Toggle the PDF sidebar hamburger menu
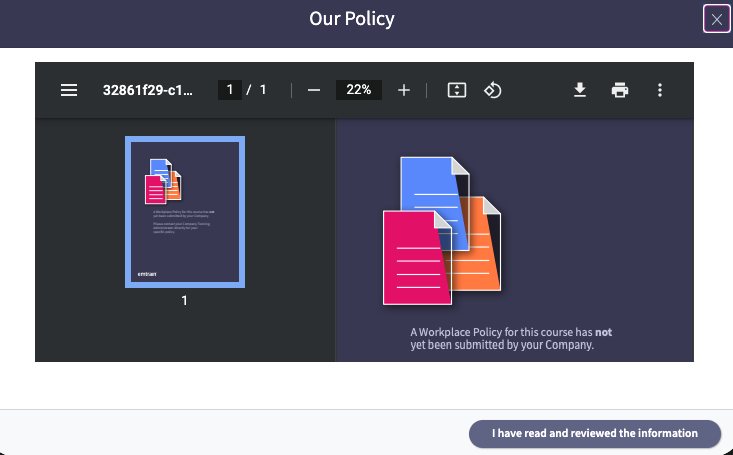The image size is (733, 455). click(69, 90)
